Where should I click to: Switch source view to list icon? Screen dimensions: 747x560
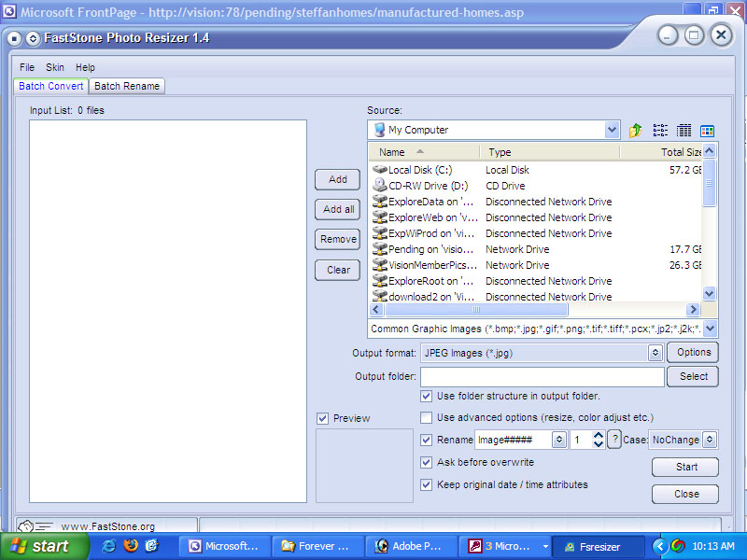pos(660,131)
